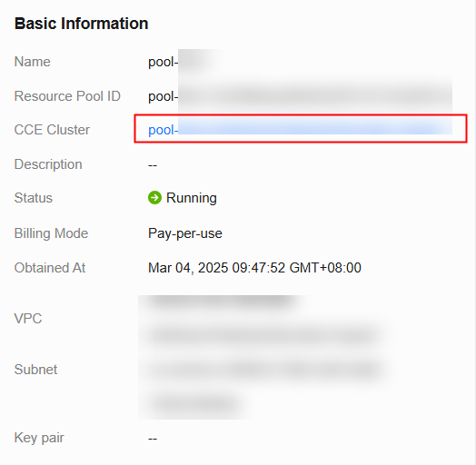This screenshot has width=476, height=465.
Task: Click the Resource Pool ID value
Action: point(300,96)
